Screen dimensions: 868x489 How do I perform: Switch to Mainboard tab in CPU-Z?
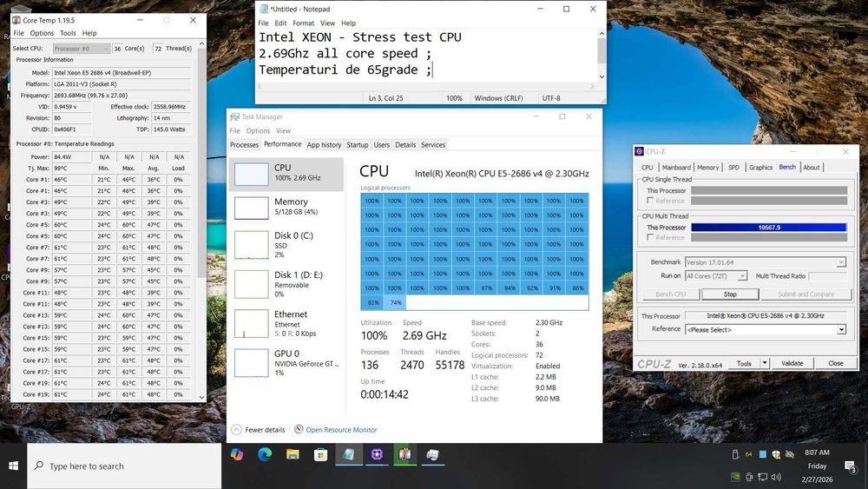(676, 168)
